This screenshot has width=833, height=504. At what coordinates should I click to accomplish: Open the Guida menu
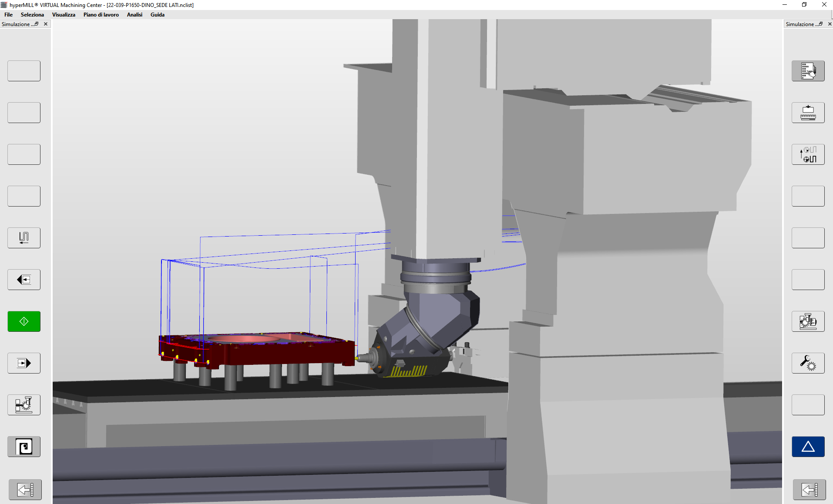point(158,15)
